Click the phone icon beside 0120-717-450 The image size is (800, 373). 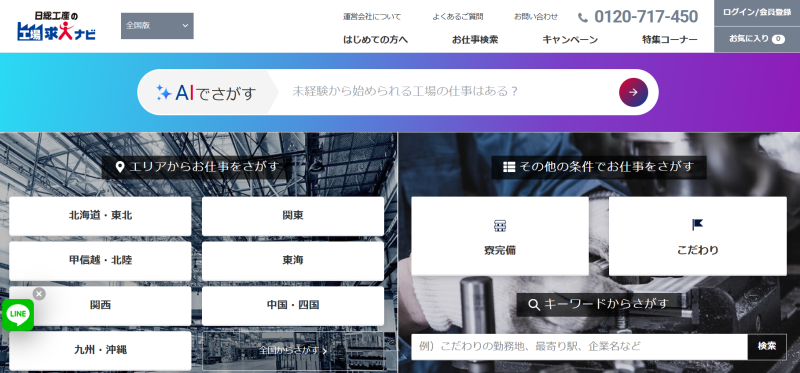click(583, 17)
